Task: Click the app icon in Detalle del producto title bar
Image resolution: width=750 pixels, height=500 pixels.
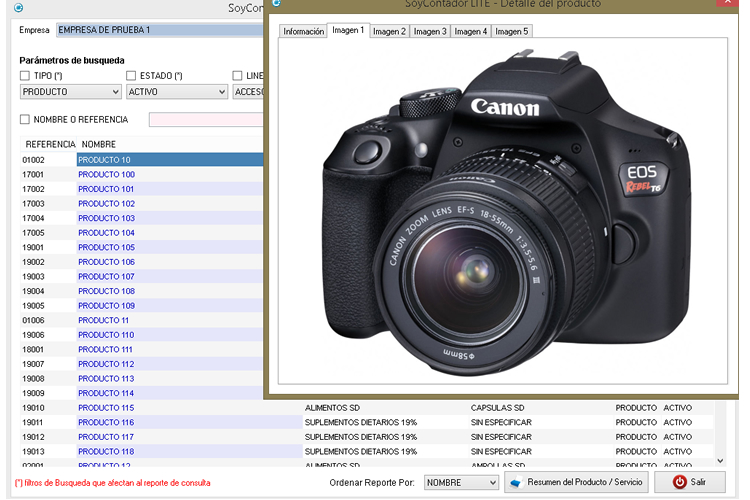Action: coord(276,3)
